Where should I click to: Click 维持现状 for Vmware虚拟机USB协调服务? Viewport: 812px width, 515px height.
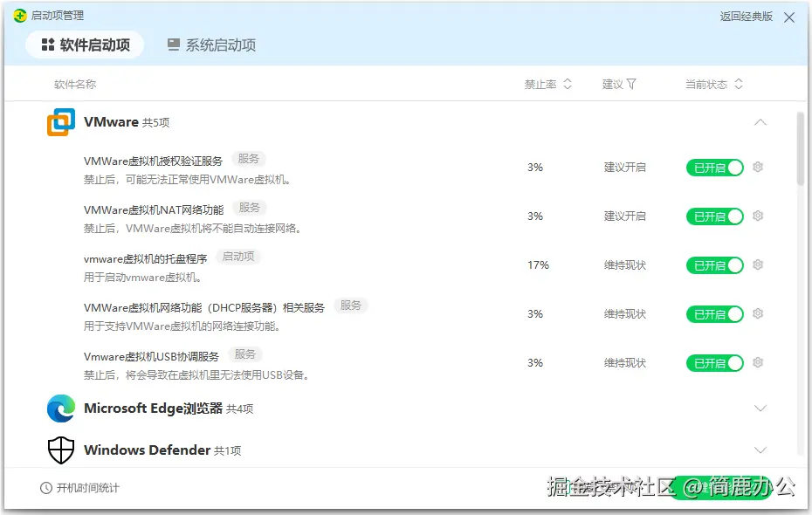click(625, 363)
